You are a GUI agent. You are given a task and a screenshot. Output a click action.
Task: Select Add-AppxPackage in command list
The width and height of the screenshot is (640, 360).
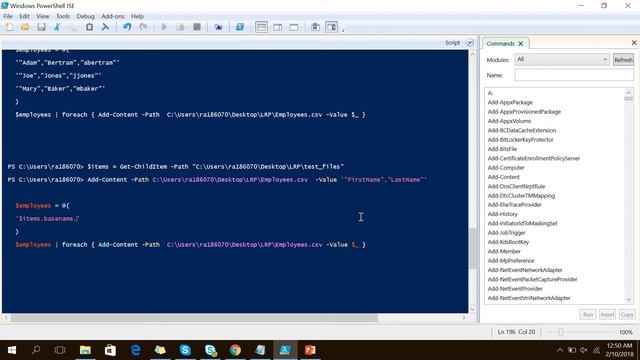pos(510,102)
